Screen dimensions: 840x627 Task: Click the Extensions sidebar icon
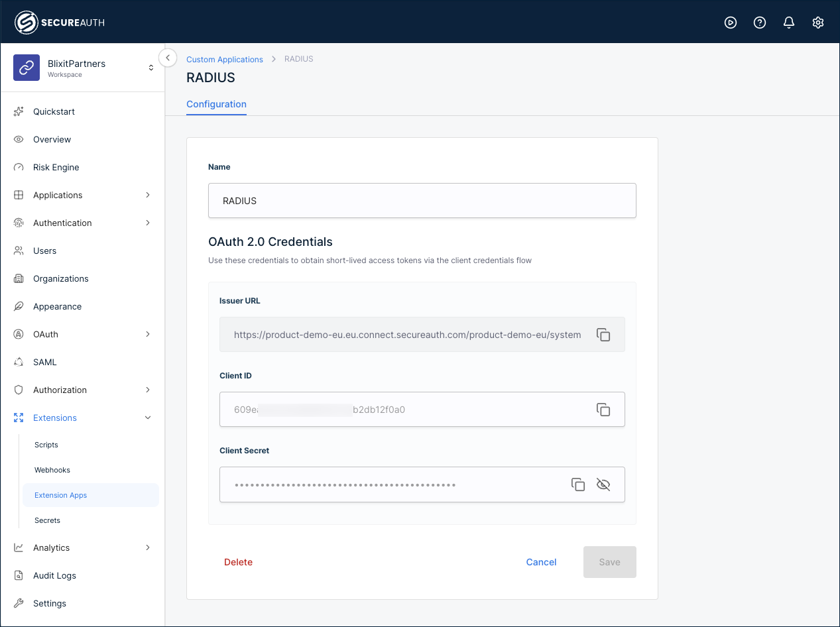(19, 418)
